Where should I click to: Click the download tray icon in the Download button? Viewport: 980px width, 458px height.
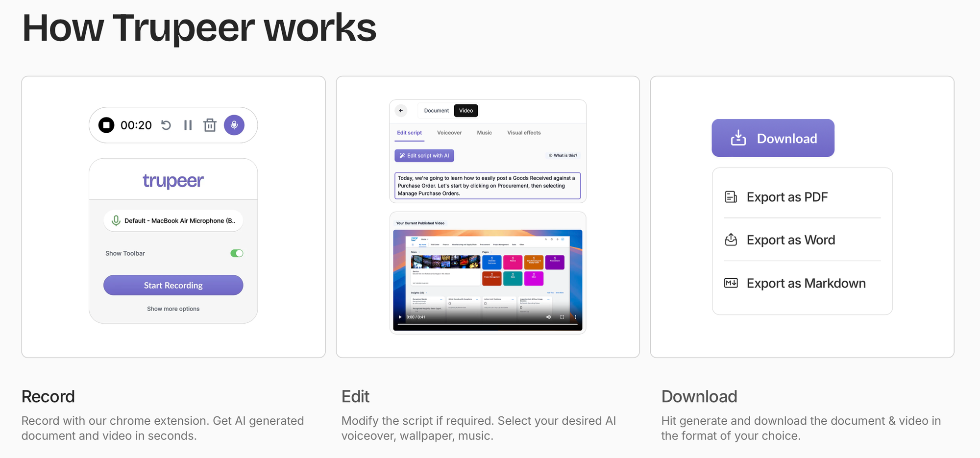[x=738, y=138]
